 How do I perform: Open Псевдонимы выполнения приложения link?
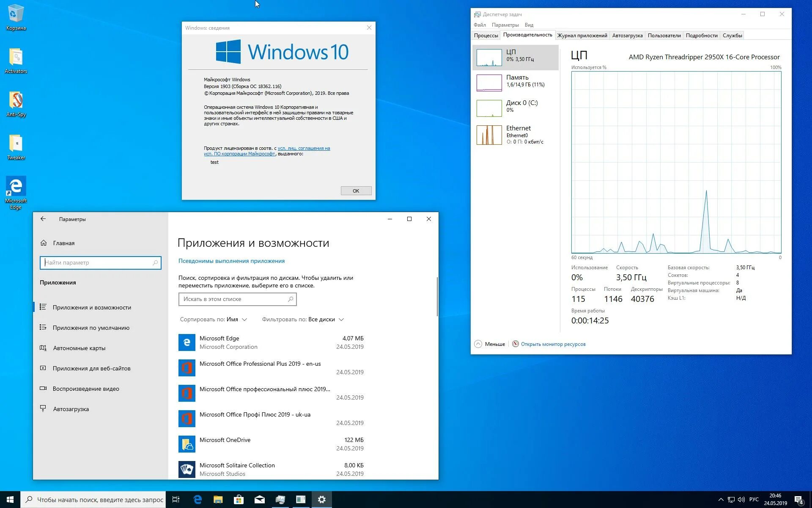coord(231,261)
